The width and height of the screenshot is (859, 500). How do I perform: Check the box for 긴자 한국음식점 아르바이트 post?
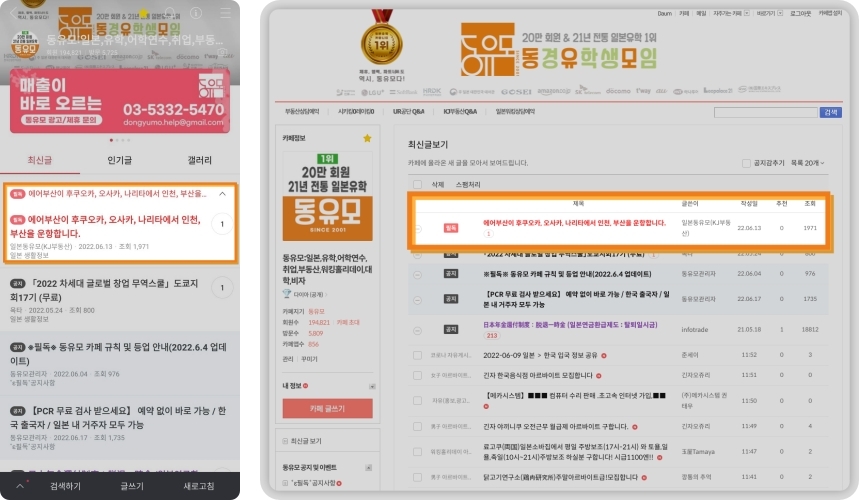point(417,376)
